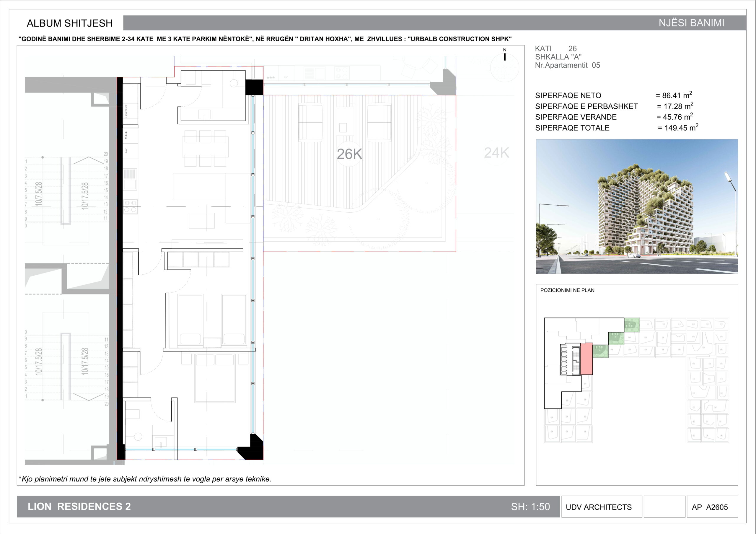Image resolution: width=756 pixels, height=534 pixels.
Task: Select the pink highlighted apartment in positioning plan
Action: pos(586,359)
